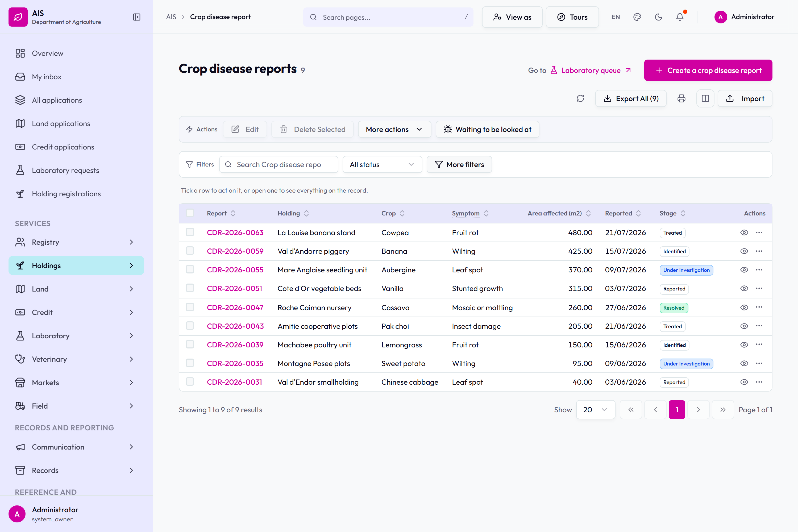Expand the Registry sidebar section
Screen dimensions: 798x532
pyautogui.click(x=76, y=242)
